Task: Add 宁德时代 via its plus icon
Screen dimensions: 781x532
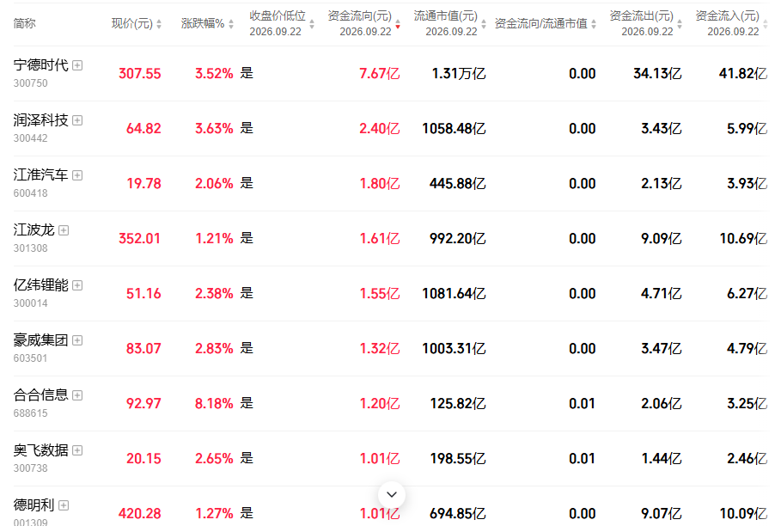Action: pyautogui.click(x=77, y=65)
